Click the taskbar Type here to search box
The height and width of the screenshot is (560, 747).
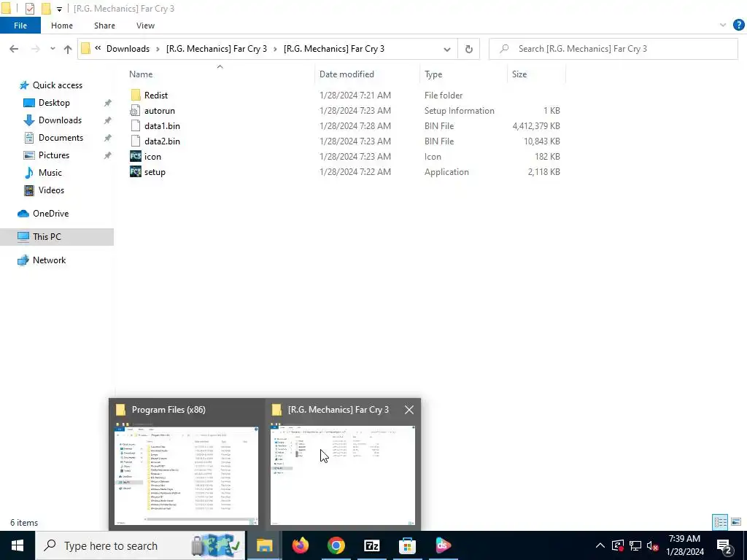click(x=140, y=545)
